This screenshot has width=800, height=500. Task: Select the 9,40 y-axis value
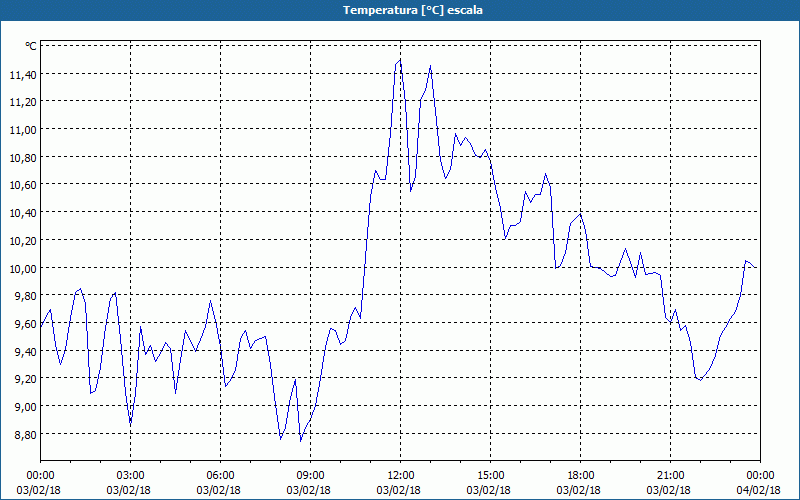[26, 352]
